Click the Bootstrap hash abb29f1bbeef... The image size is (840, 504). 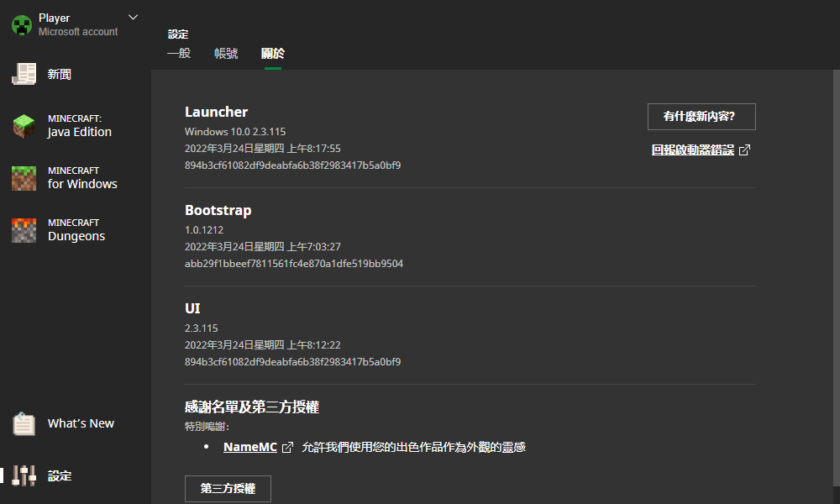pos(293,264)
